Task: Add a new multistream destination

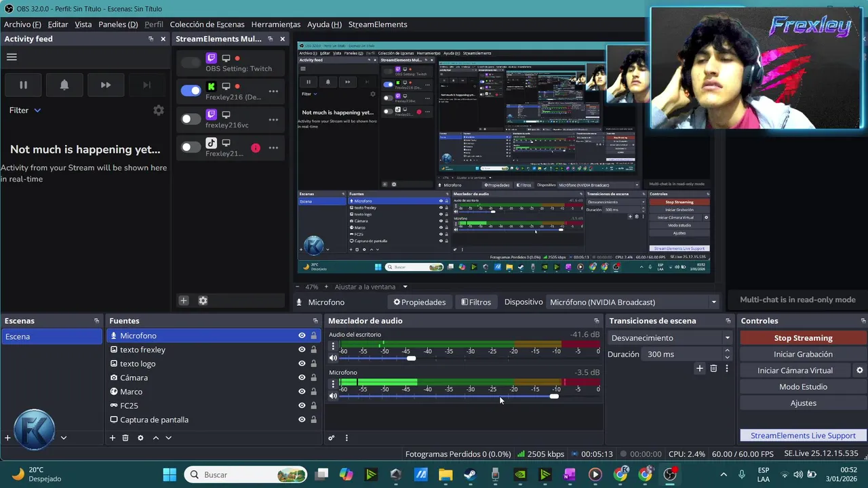Action: (183, 300)
